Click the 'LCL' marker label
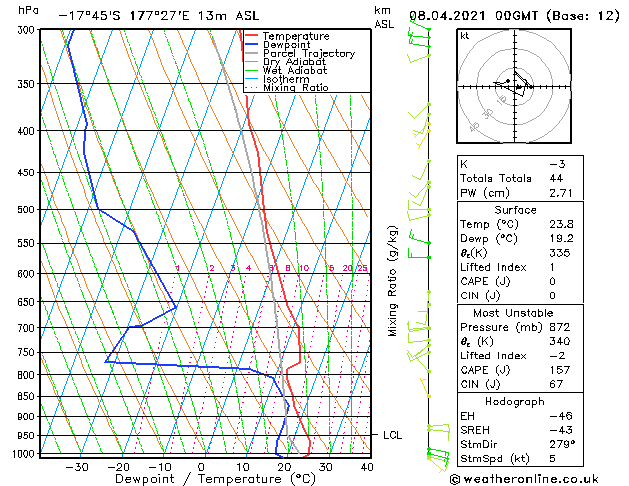 pyautogui.click(x=392, y=435)
